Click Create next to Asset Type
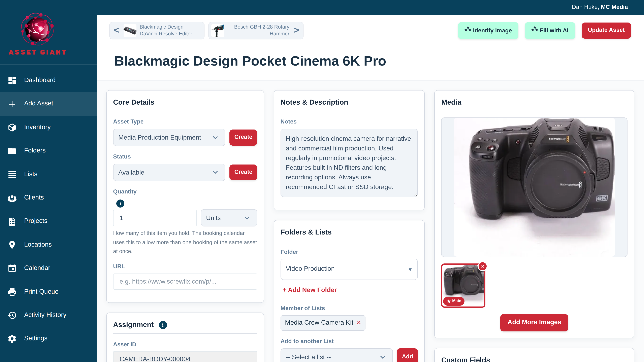The image size is (644, 362). click(243, 137)
